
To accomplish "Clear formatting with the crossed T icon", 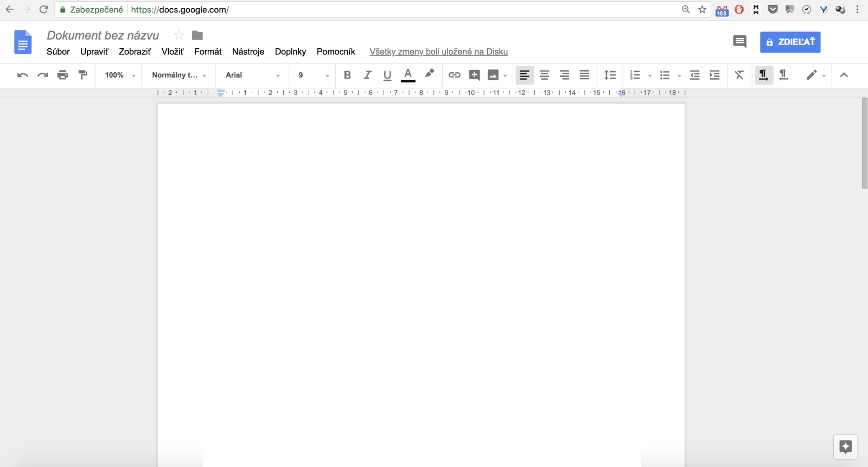I will 739,75.
